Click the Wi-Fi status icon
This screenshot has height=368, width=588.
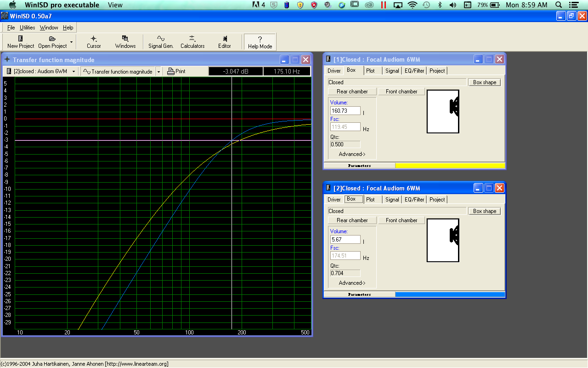pos(412,5)
